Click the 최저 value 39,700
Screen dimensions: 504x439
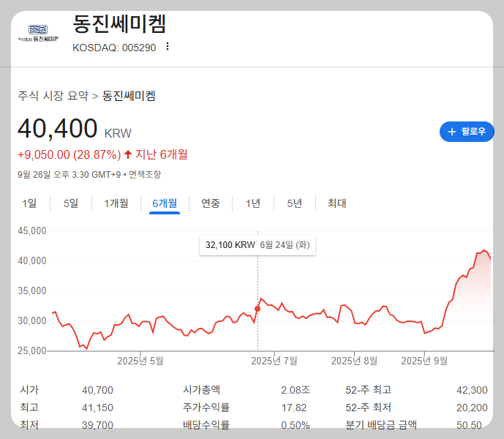[x=97, y=425]
